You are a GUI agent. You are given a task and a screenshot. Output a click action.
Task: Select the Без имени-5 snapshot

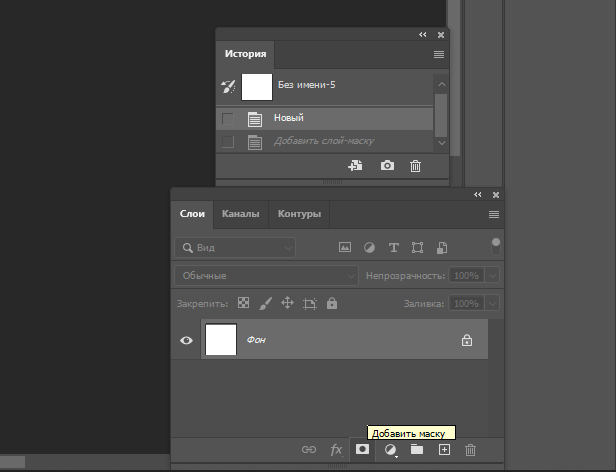(324, 86)
